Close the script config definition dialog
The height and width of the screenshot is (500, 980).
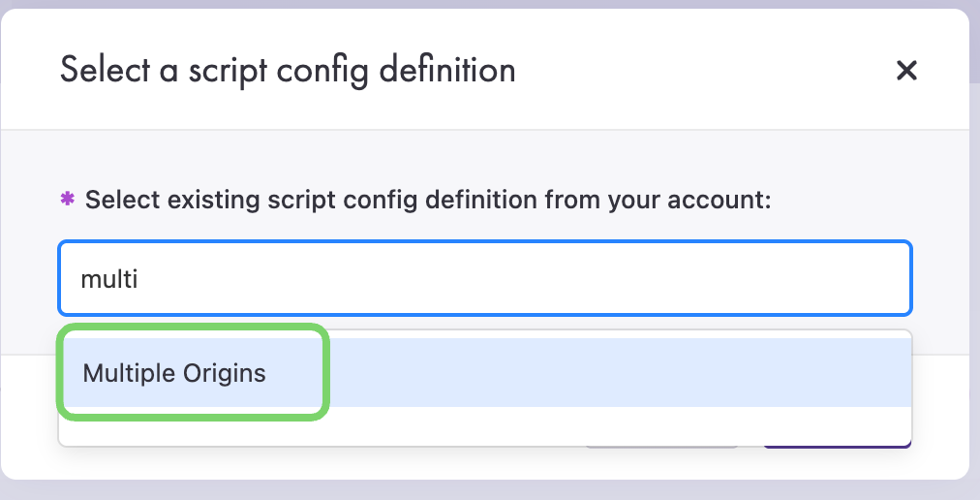coord(906,70)
